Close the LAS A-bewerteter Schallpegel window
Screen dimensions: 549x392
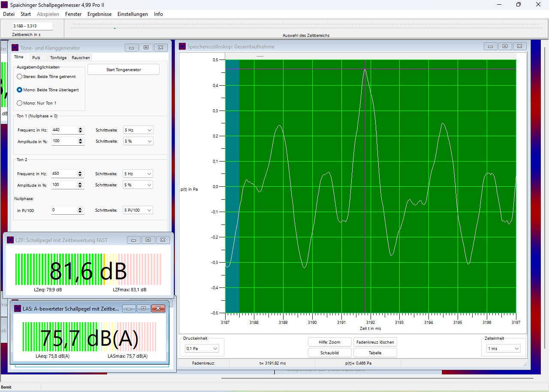158,308
